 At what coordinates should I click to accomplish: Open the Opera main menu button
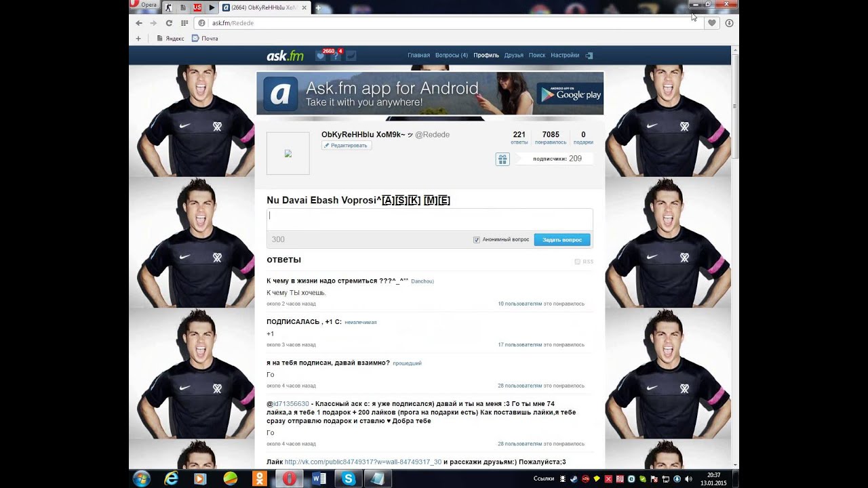144,5
